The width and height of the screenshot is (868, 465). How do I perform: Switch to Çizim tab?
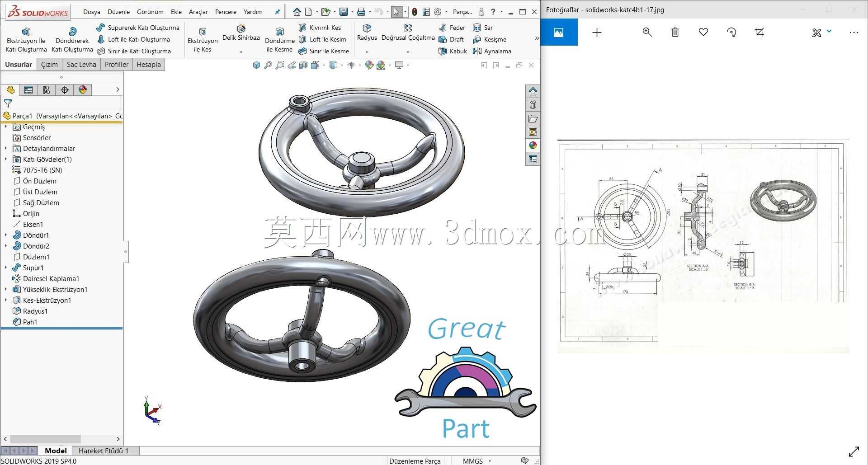tap(49, 65)
